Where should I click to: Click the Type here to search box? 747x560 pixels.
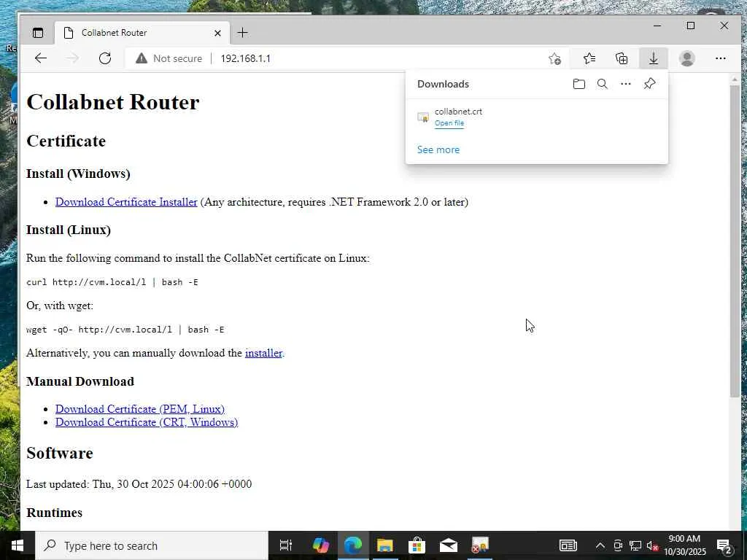(x=152, y=545)
